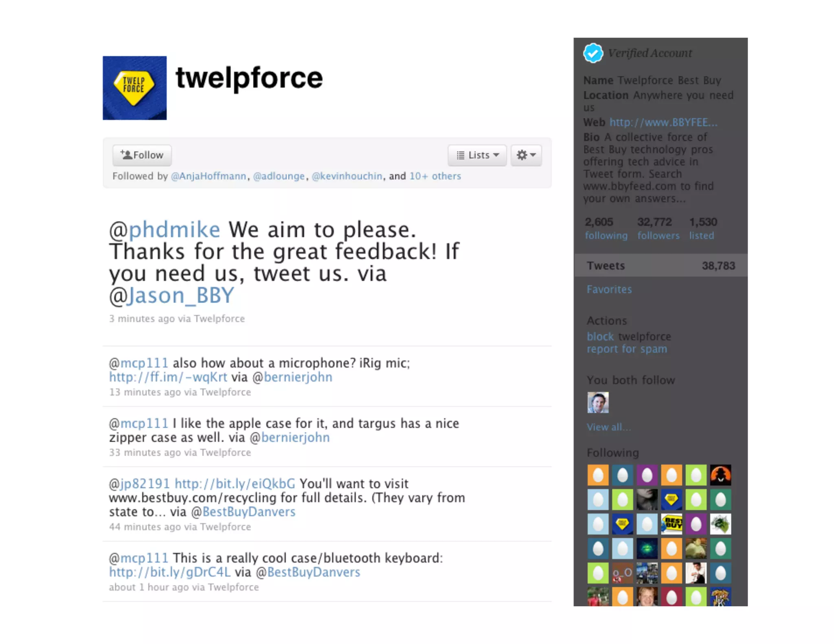Viewport: 834px width, 644px height.
Task: Select the Tweets tab in sidebar
Action: point(661,266)
